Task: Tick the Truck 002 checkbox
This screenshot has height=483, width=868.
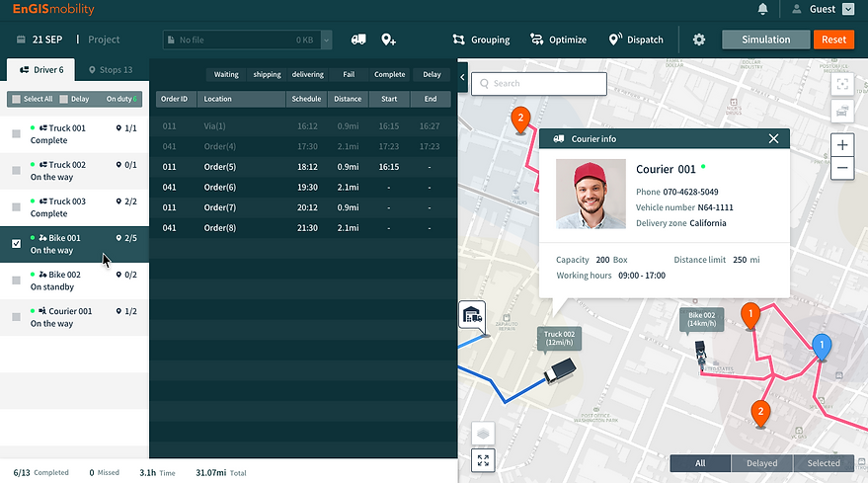Action: [x=16, y=171]
